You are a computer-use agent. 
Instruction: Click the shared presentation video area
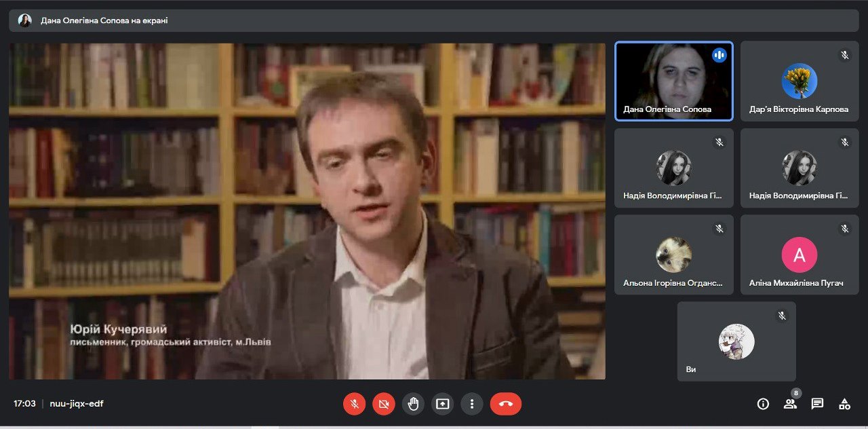[307, 211]
